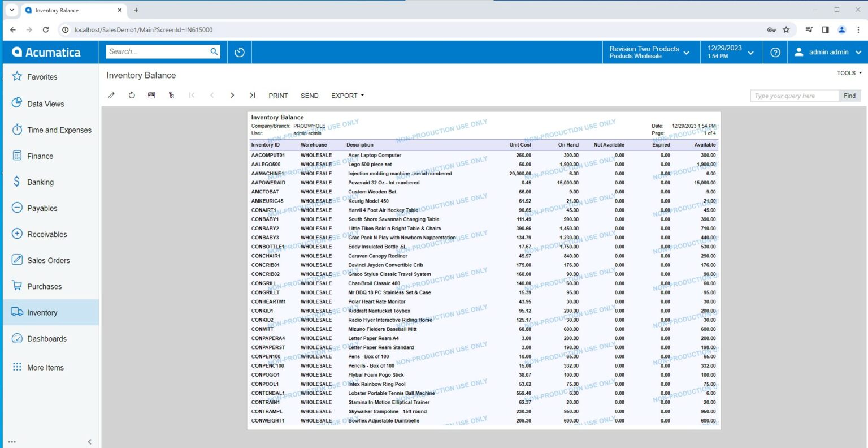Open the TOOLS menu
The image size is (868, 448).
849,73
